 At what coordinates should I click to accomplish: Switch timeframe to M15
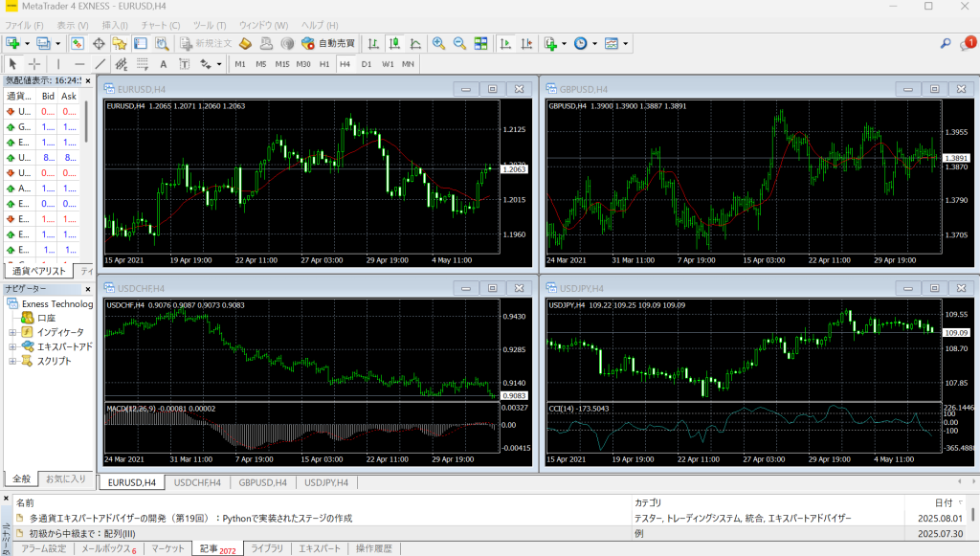pos(282,64)
